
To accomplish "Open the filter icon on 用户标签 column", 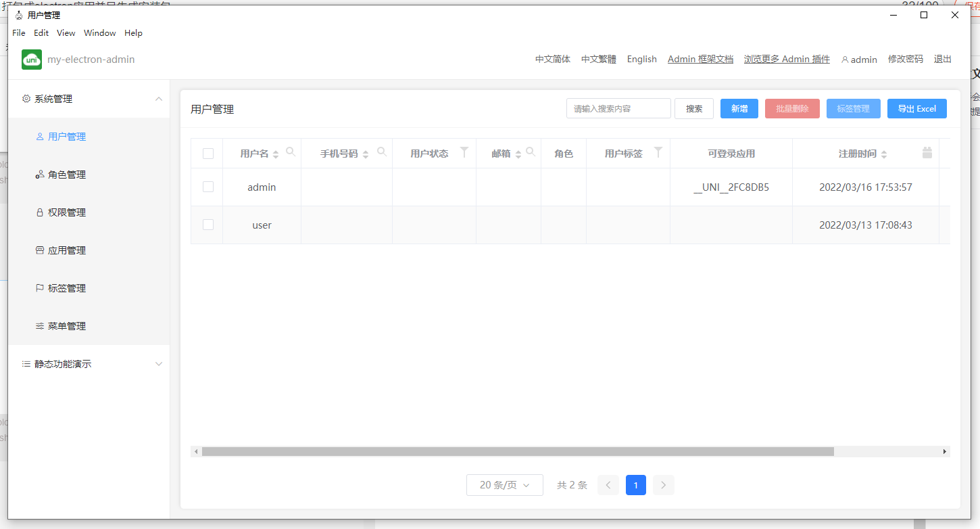I will (x=658, y=152).
